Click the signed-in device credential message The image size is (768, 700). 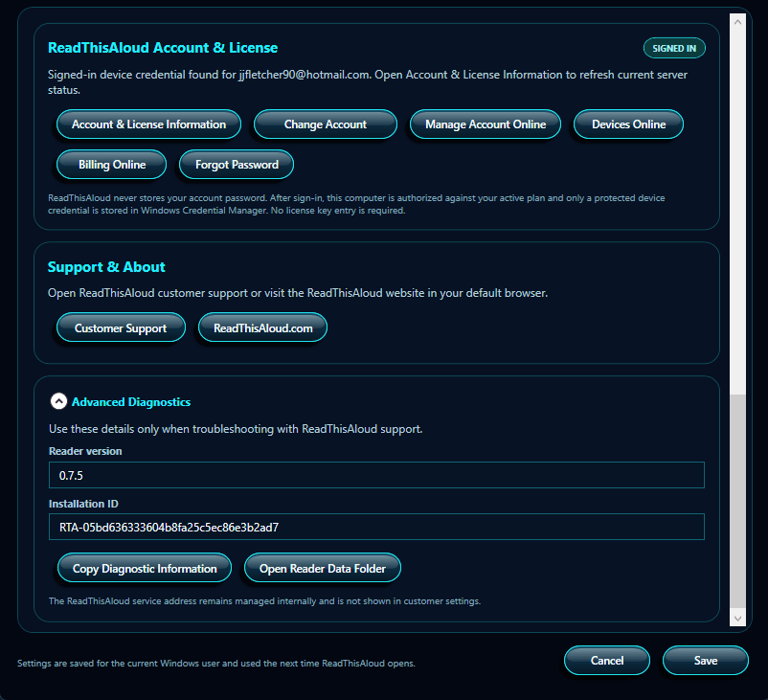tap(368, 82)
